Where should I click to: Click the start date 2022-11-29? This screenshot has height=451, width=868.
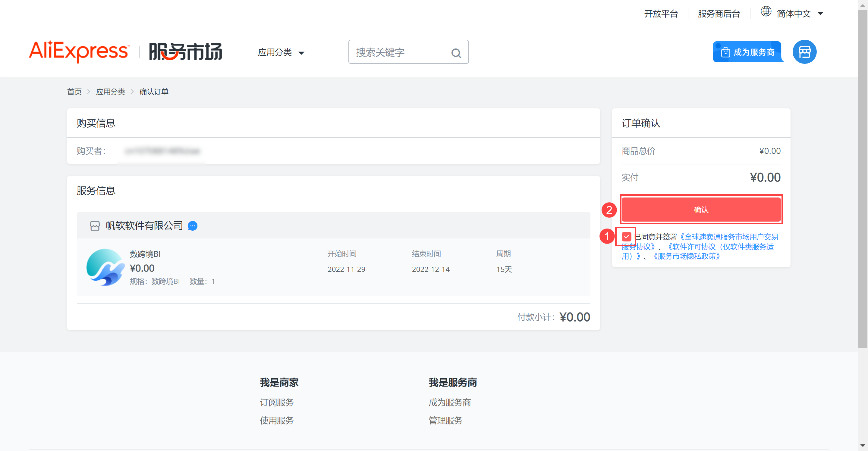346,269
